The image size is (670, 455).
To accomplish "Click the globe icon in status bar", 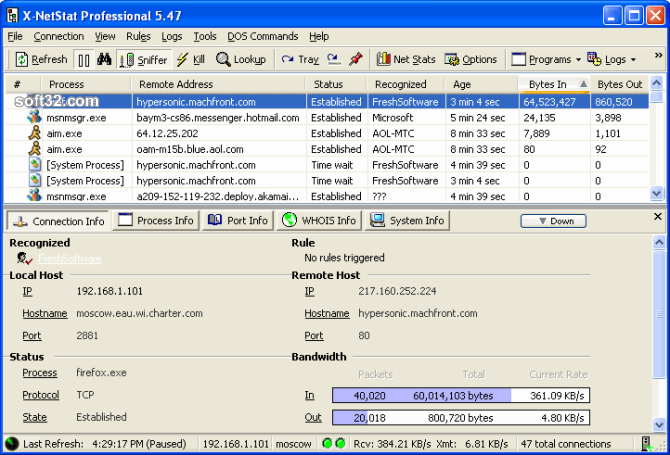I will click(12, 444).
